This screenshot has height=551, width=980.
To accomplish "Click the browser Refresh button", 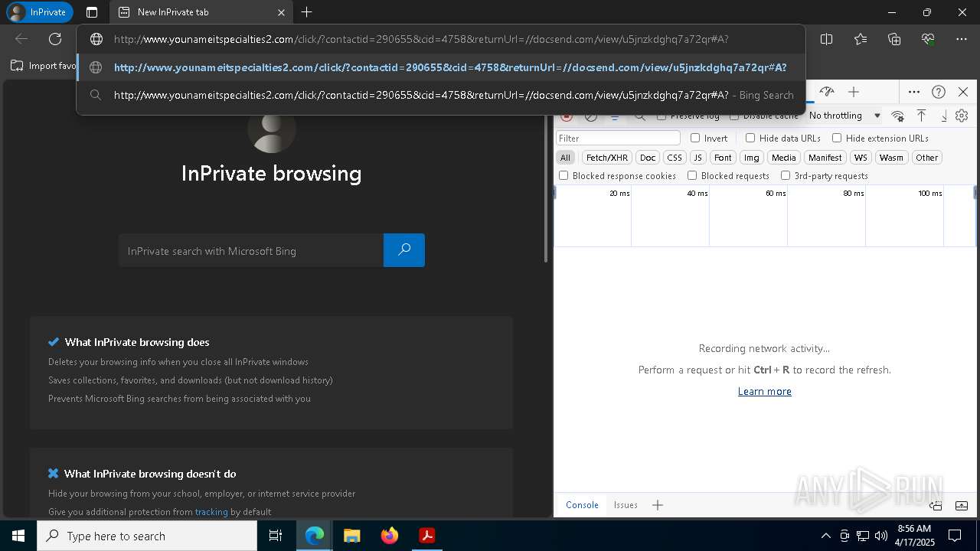I will [x=55, y=39].
